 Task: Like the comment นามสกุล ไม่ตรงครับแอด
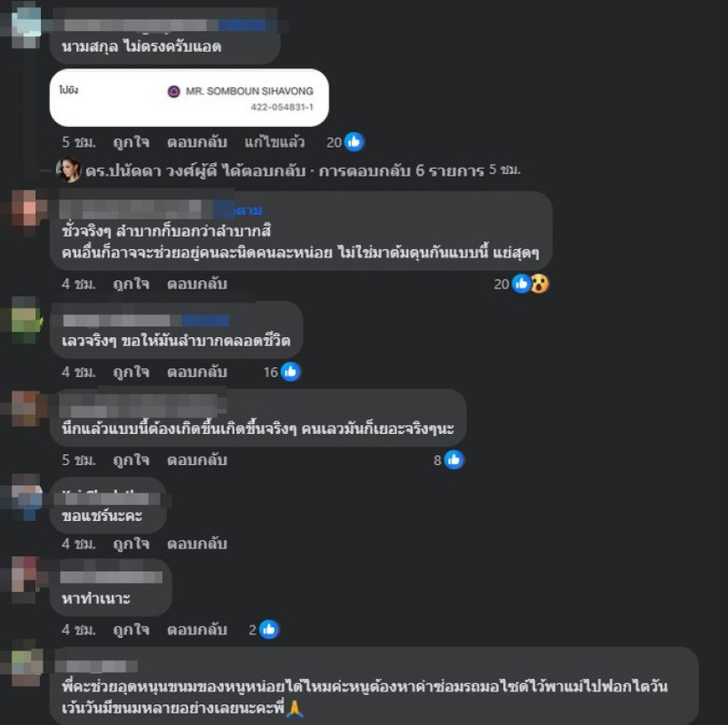point(131,142)
